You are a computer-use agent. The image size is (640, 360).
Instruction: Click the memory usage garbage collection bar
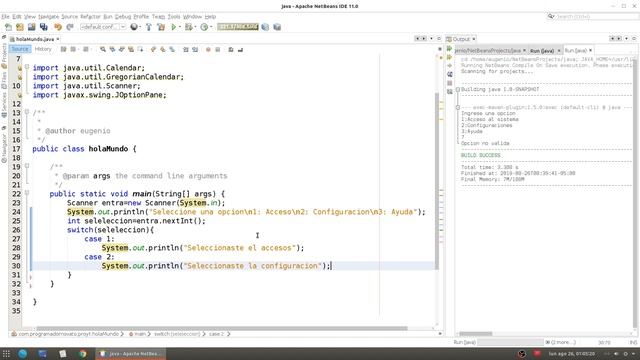[x=238, y=27]
